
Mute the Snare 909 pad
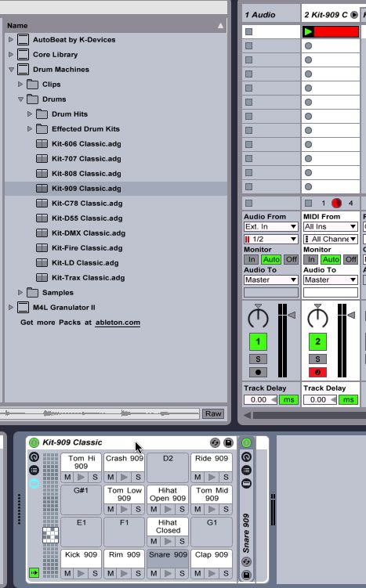click(154, 573)
